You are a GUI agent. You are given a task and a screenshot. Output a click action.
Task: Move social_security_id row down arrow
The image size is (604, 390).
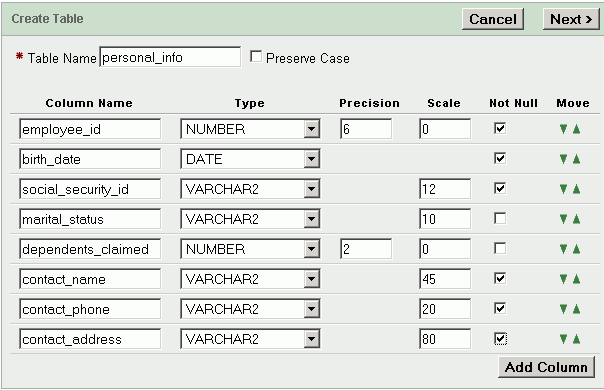[x=563, y=189]
